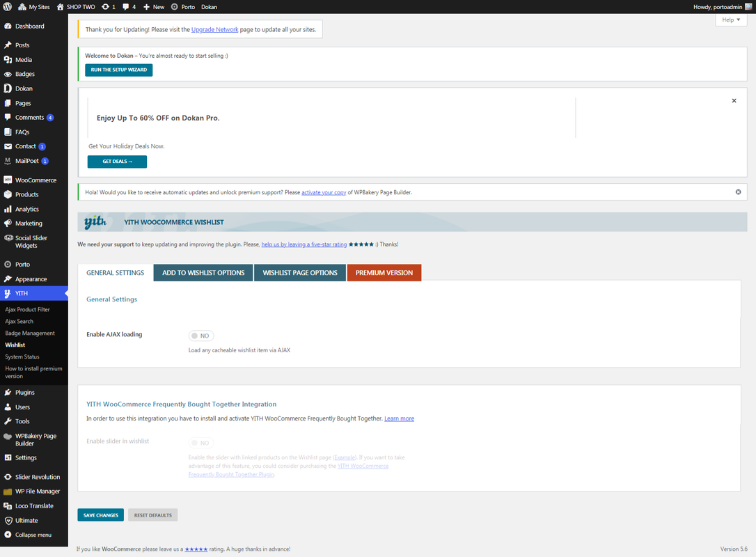
Task: Open the Badge Management submenu item
Action: point(30,334)
